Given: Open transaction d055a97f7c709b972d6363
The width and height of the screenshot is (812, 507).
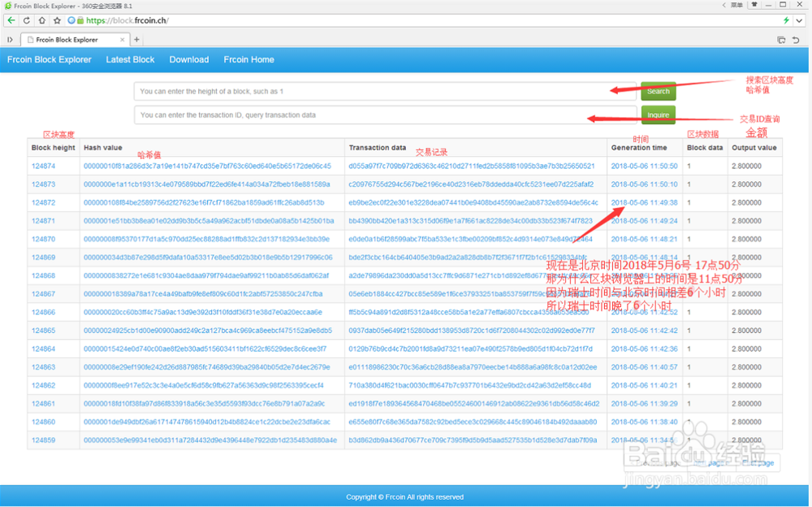Looking at the screenshot, I should pyautogui.click(x=471, y=166).
